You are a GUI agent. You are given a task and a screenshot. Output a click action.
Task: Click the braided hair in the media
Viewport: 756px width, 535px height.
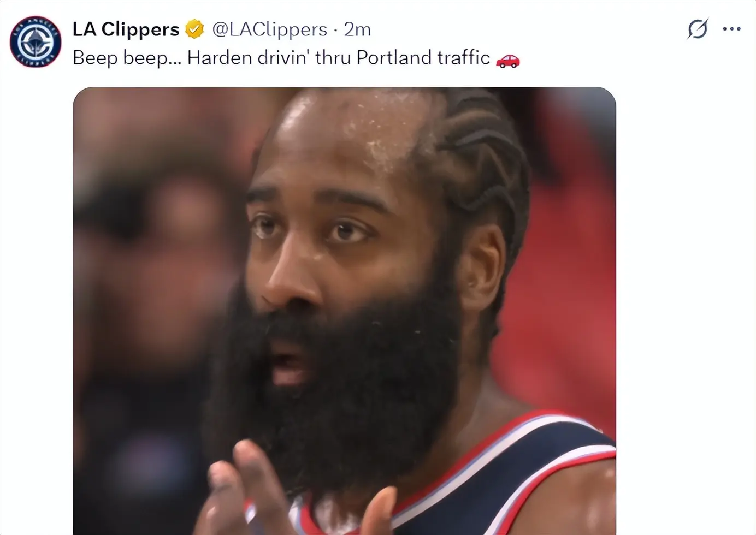[x=481, y=158]
